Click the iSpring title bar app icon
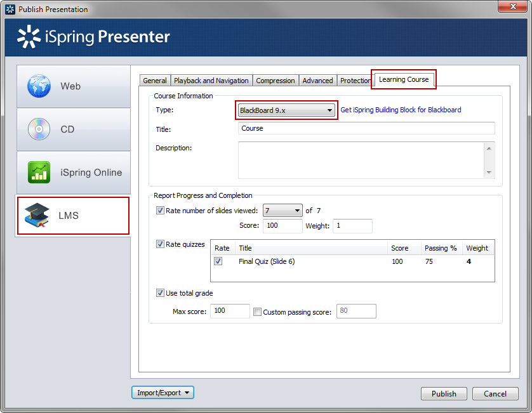 pos(10,9)
